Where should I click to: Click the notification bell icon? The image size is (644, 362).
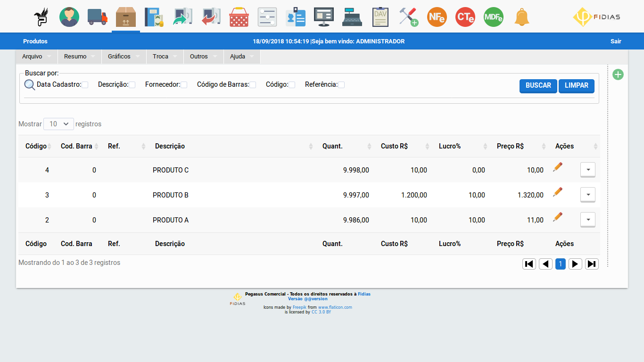point(522,17)
